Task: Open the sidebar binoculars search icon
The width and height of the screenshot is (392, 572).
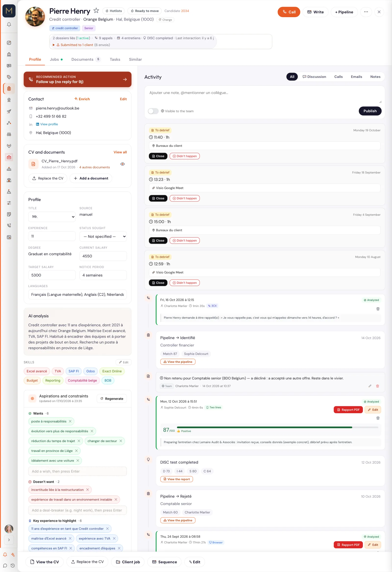Action: pos(9,134)
